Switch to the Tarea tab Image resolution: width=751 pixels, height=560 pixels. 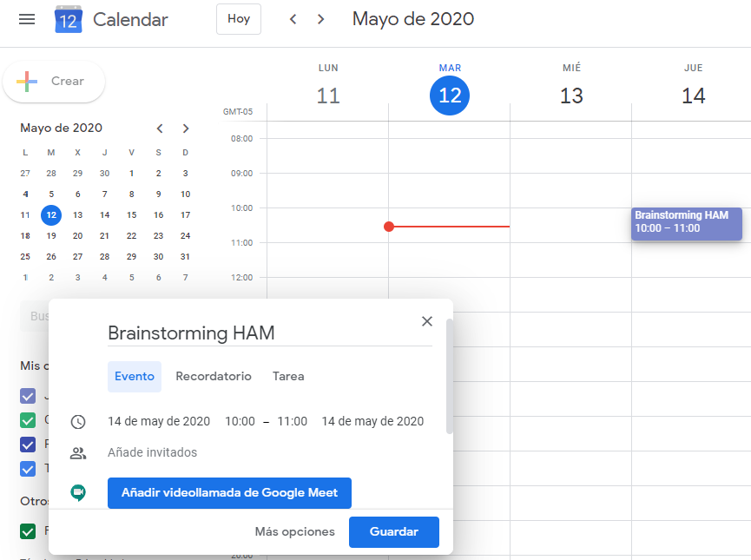(x=288, y=377)
